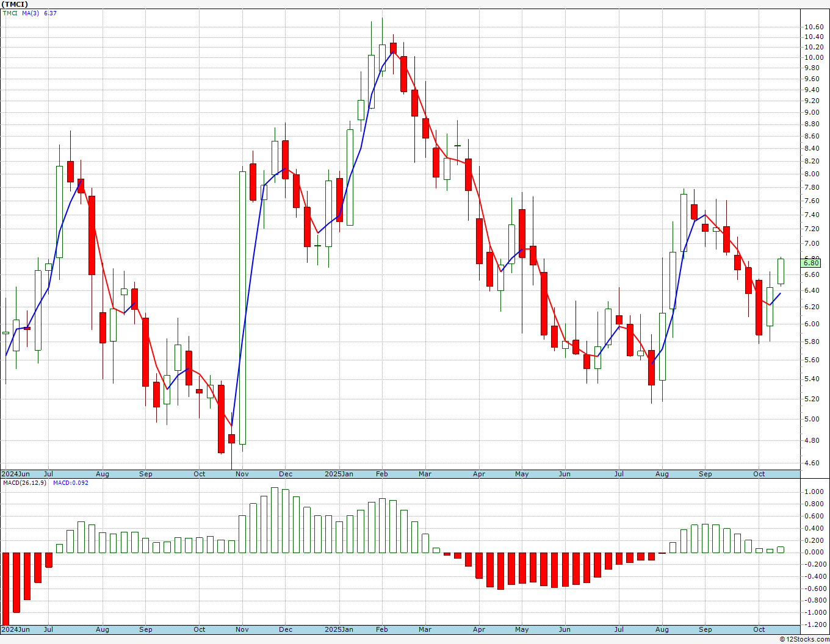Click Dec on the MACD panel time axis
Screen dimensions: 830x644
pos(286,629)
